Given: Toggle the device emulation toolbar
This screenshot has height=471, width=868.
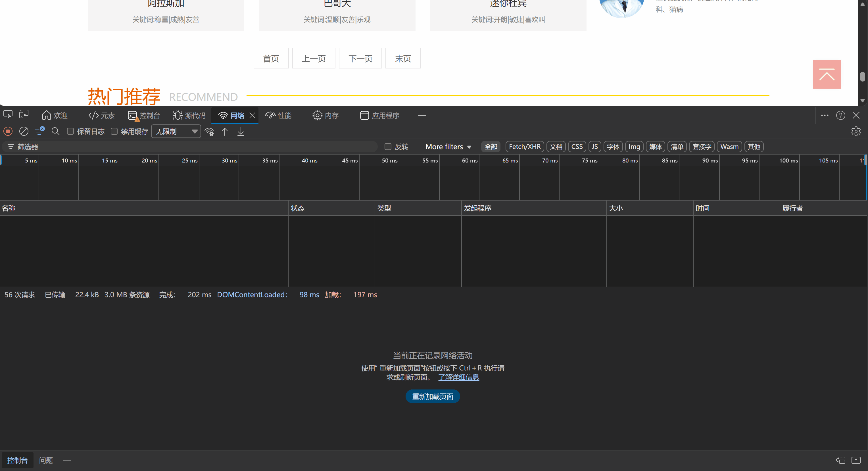Looking at the screenshot, I should point(24,114).
